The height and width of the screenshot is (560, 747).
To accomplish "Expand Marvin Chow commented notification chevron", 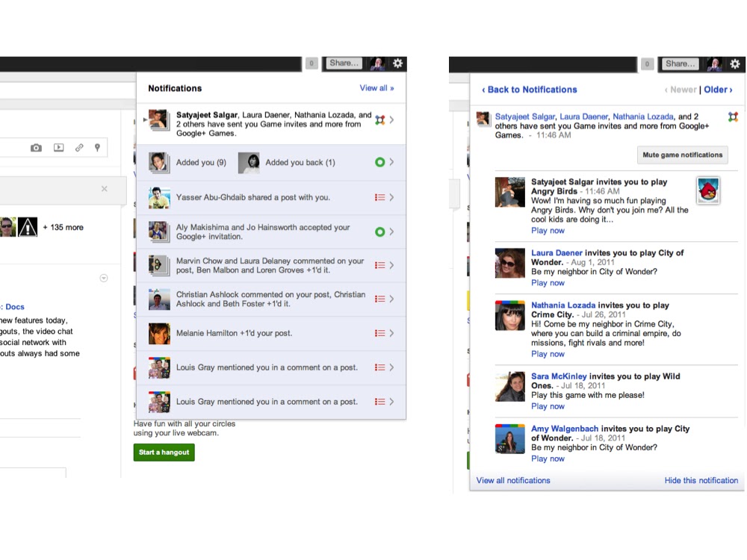I will click(391, 265).
